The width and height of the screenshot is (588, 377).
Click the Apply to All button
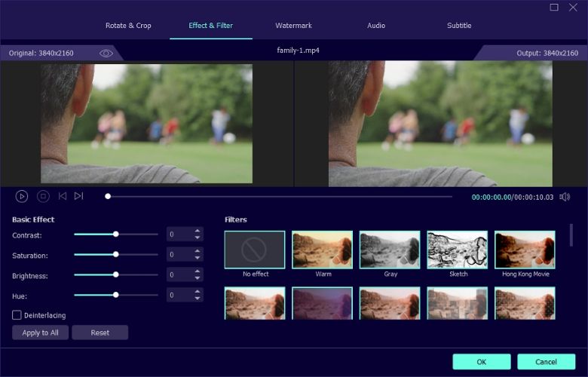[40, 333]
